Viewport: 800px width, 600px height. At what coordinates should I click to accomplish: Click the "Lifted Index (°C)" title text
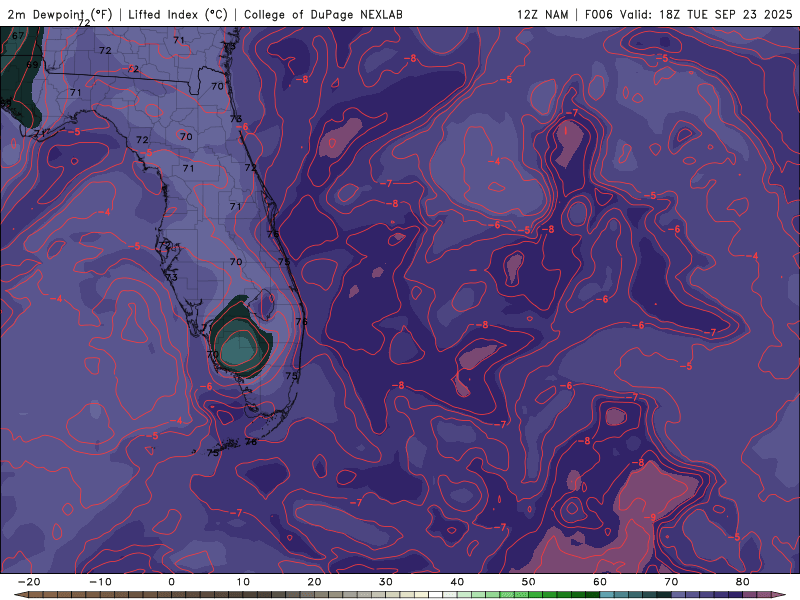[178, 14]
